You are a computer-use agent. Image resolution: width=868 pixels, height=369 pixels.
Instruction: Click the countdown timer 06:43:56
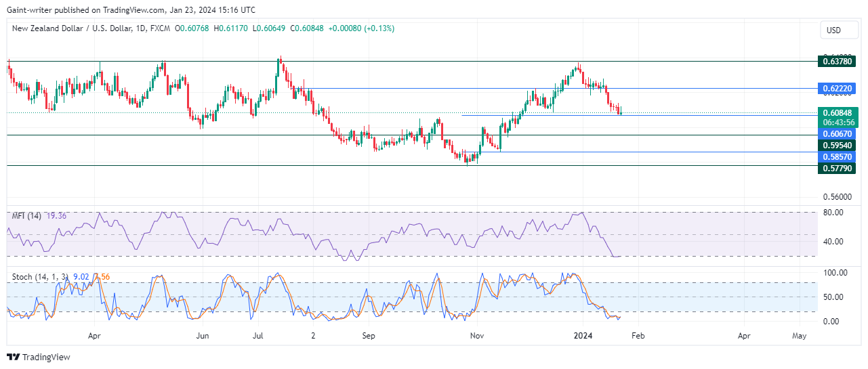pos(839,123)
